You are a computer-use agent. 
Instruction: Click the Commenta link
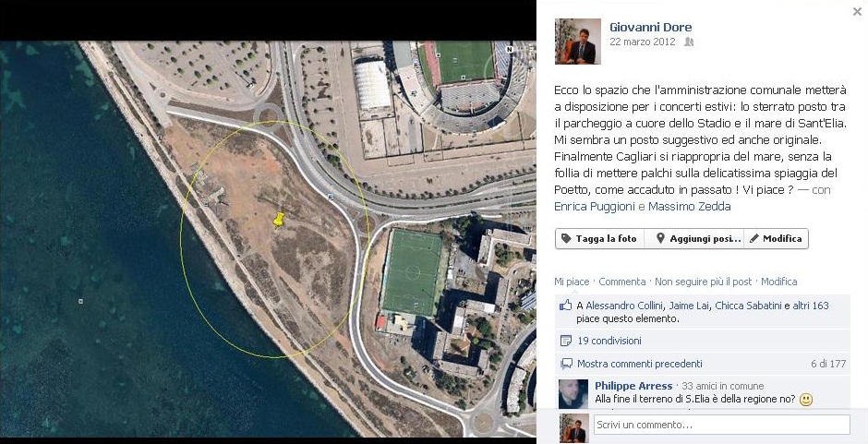pos(622,282)
